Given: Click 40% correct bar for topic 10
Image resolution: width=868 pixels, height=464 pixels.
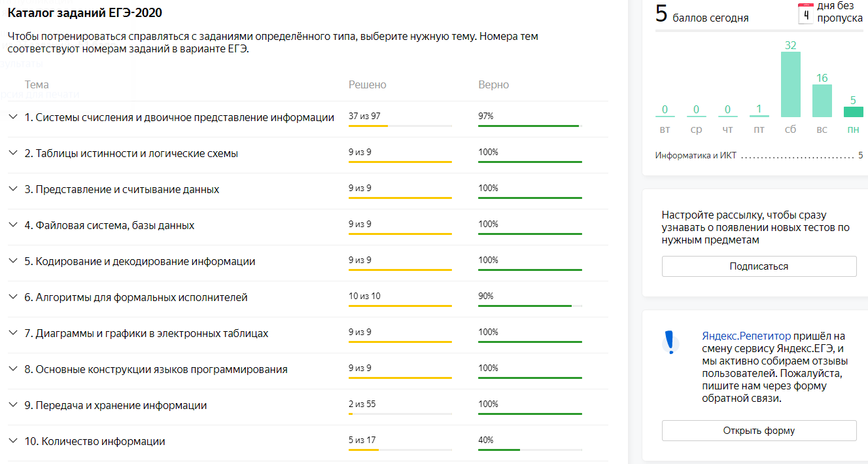Looking at the screenshot, I should point(530,449).
